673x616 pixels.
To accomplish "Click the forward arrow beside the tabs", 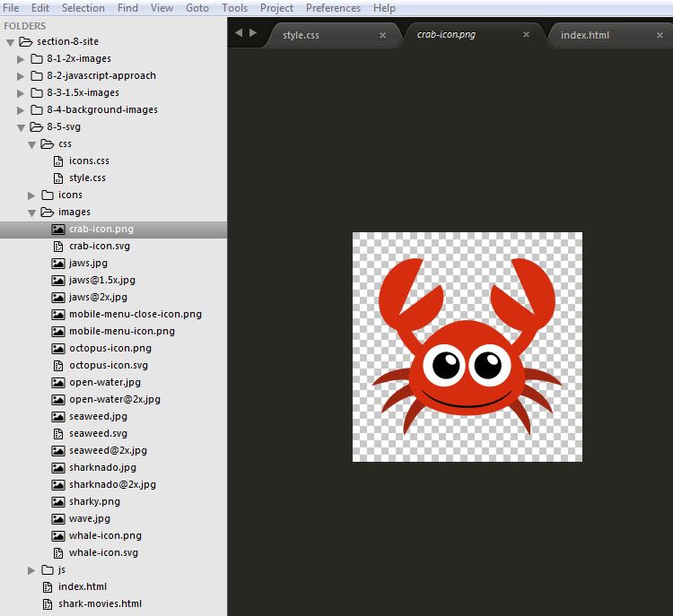I will [x=253, y=33].
